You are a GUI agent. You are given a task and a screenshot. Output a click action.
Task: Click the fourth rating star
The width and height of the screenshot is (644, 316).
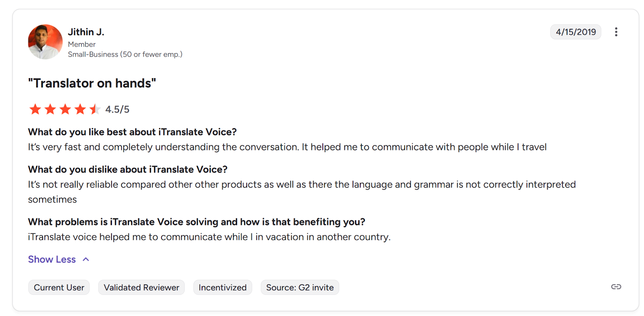(x=80, y=109)
